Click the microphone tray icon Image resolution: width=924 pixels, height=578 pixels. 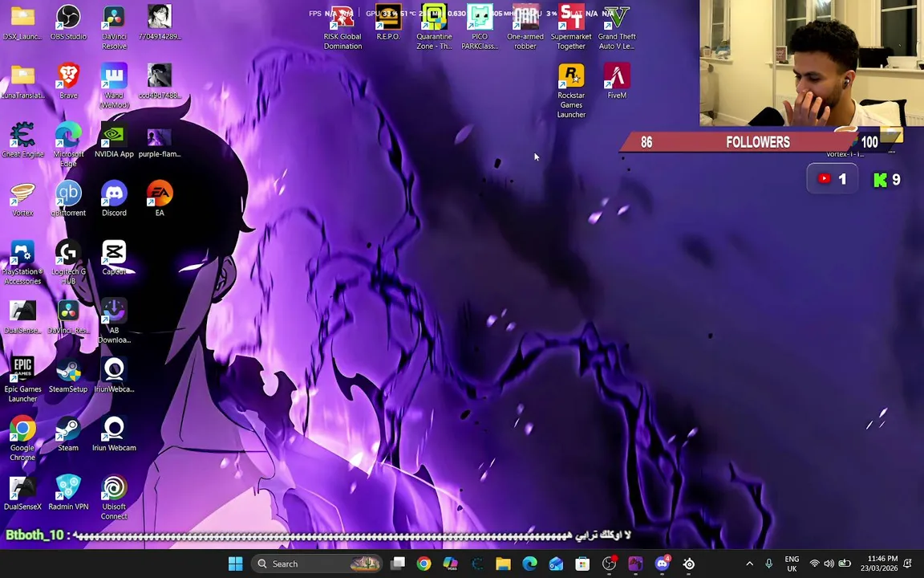point(768,564)
